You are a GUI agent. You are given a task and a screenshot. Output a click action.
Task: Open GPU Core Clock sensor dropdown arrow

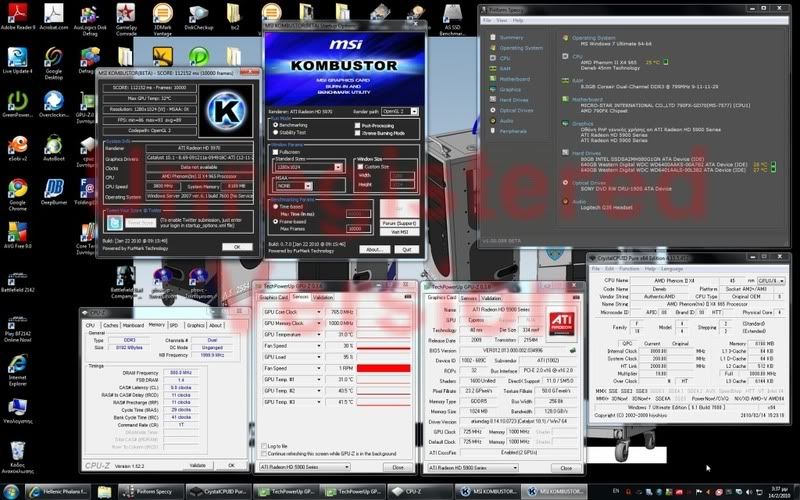319,312
